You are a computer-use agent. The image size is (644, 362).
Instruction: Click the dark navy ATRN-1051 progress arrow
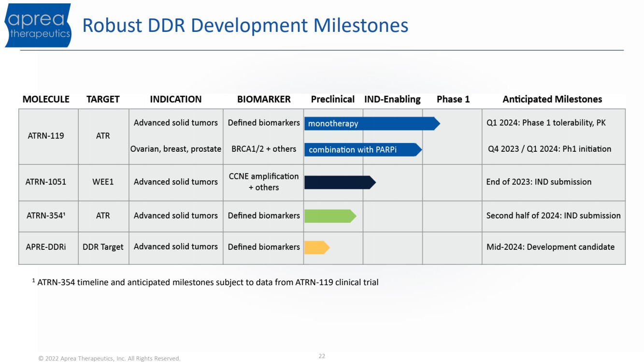[339, 182]
